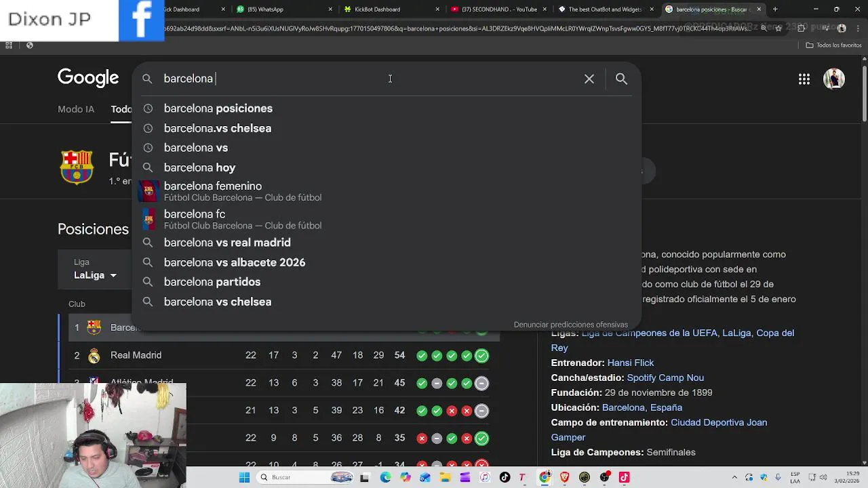
Task: Open Copilot from the taskbar
Action: click(x=405, y=477)
